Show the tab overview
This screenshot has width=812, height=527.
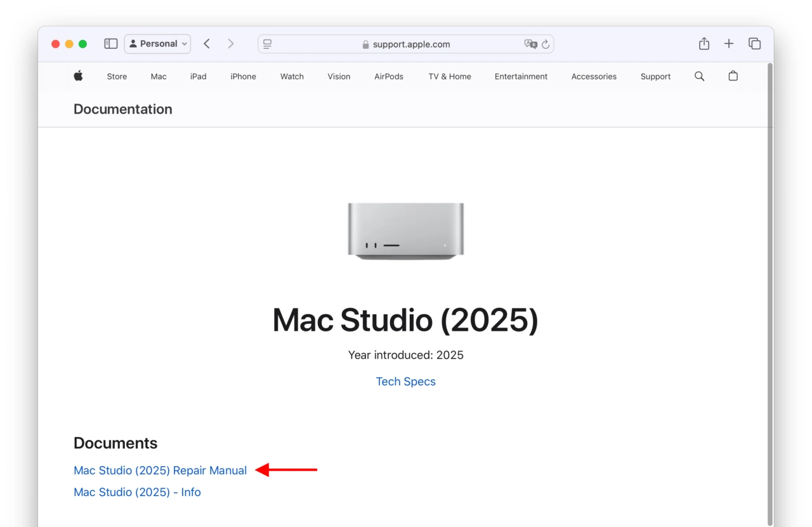(x=754, y=43)
